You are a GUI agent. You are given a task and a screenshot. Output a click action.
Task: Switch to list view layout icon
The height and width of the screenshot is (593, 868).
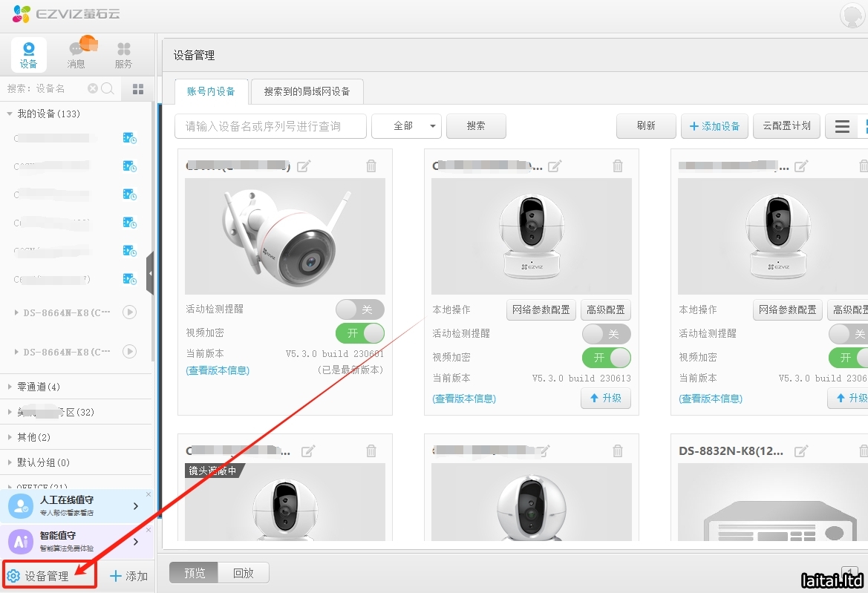pos(842,126)
